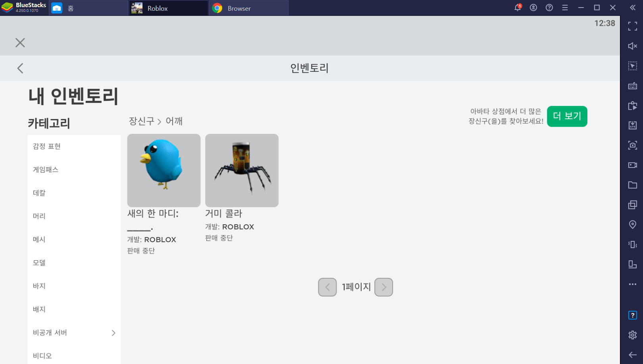The image size is (643, 364).
Task: Select 모델 category
Action: [x=74, y=263]
